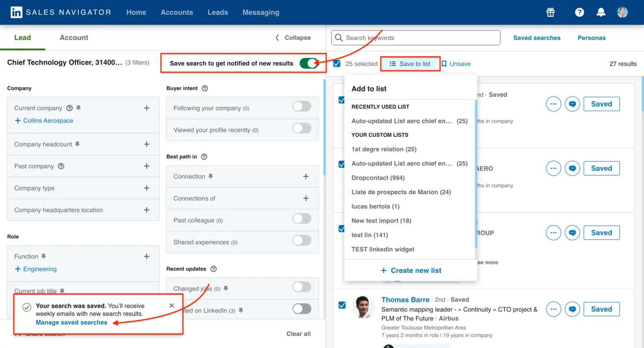Open Saved searches link

[x=537, y=38]
